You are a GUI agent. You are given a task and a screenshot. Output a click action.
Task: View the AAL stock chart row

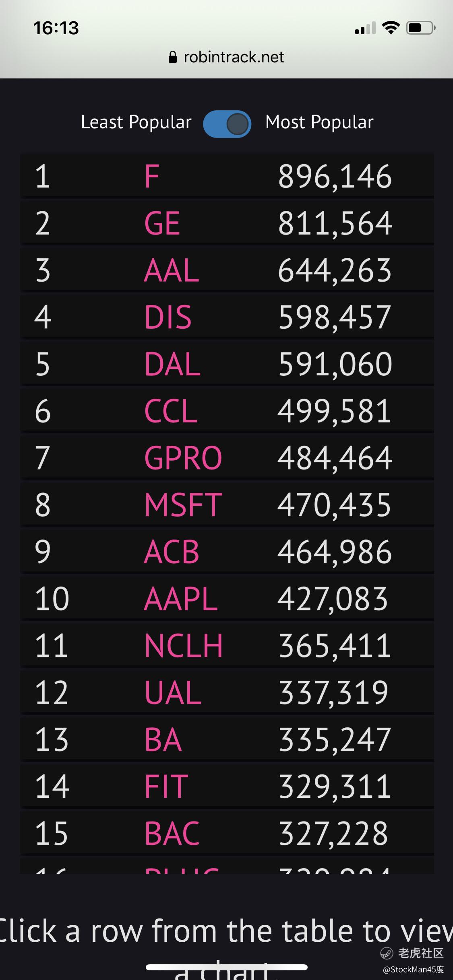coord(227,270)
